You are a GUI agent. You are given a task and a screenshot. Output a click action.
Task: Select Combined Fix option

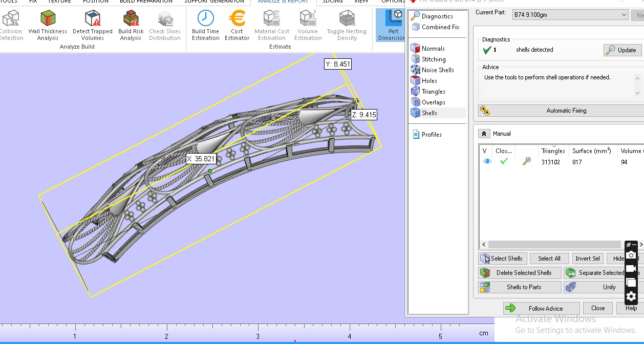coord(435,27)
